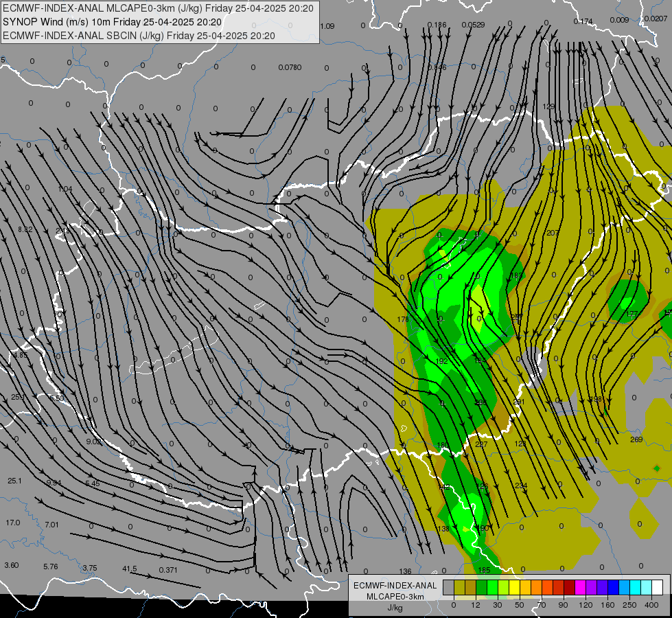Screen dimensions: 672x618
Task: Click legend scale value 30
Action: pos(498,605)
